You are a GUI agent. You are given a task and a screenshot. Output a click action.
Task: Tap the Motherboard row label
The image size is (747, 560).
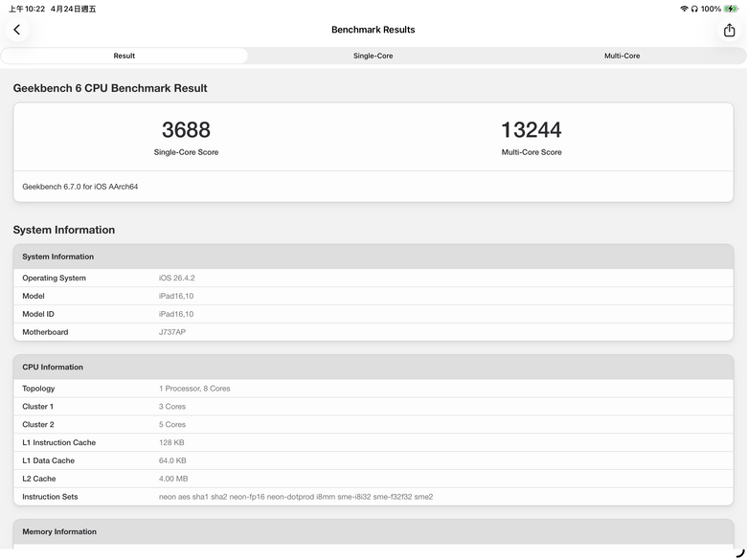pos(45,332)
